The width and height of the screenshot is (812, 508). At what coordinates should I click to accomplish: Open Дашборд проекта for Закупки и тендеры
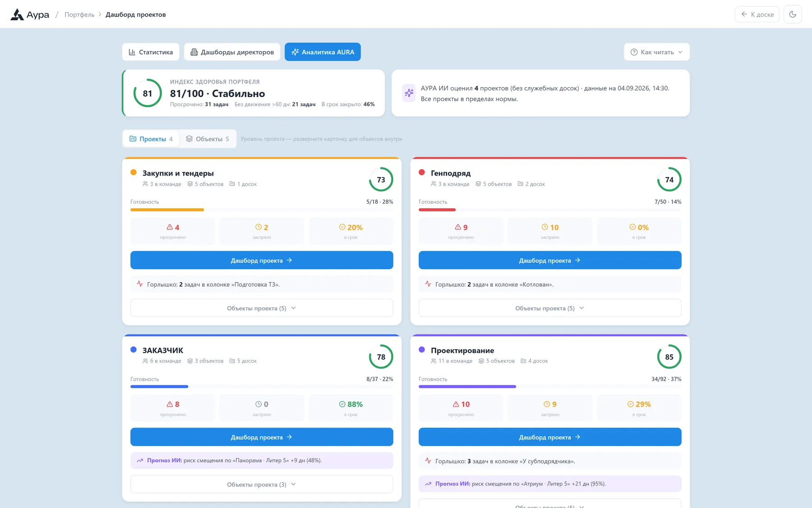(x=262, y=260)
